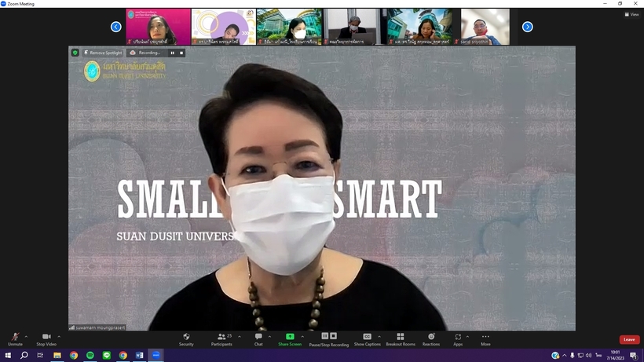This screenshot has height=362, width=644.
Task: Click the red Leave button
Action: [x=629, y=339]
